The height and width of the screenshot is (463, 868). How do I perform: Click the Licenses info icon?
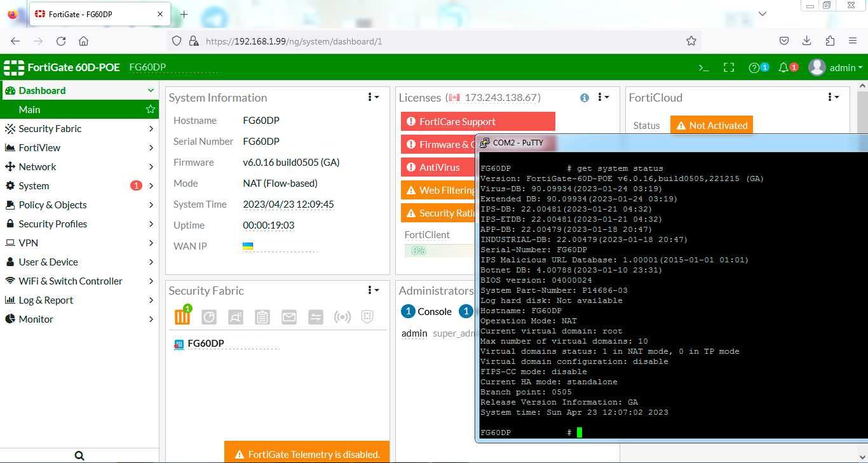(x=584, y=98)
